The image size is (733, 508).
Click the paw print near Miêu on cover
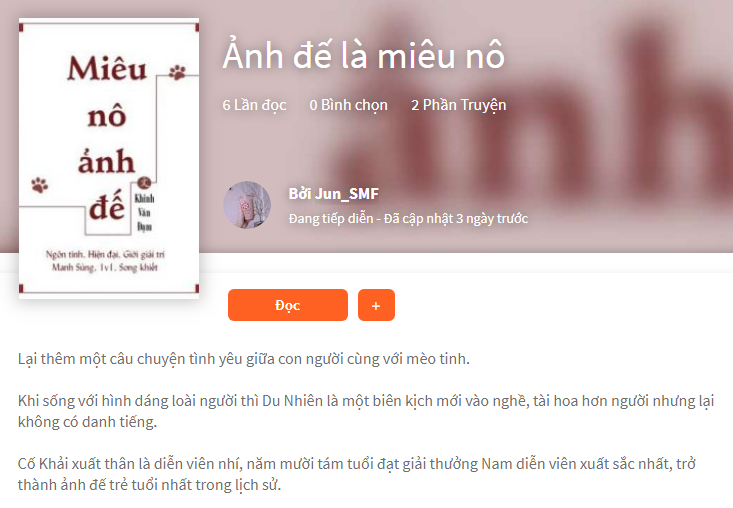178,72
